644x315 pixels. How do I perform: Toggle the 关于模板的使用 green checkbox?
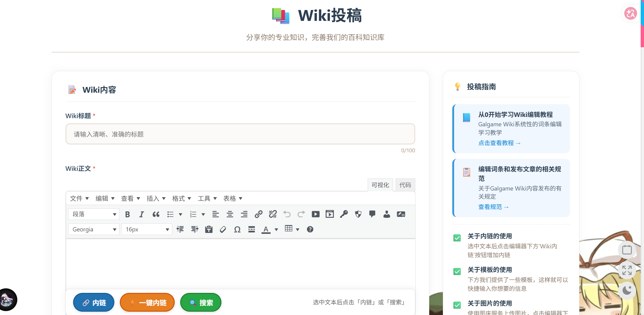(x=457, y=271)
